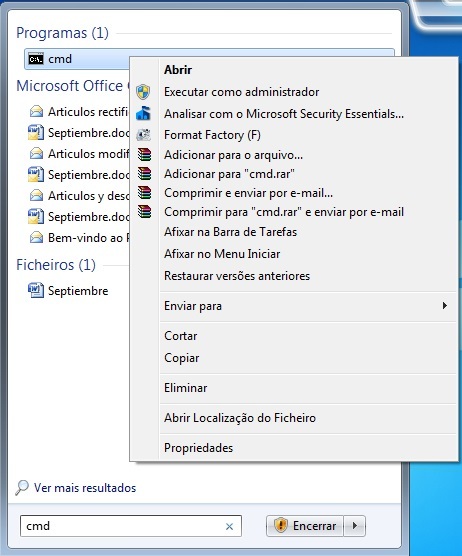
Task: Select Copiar in the context menu
Action: 182,358
